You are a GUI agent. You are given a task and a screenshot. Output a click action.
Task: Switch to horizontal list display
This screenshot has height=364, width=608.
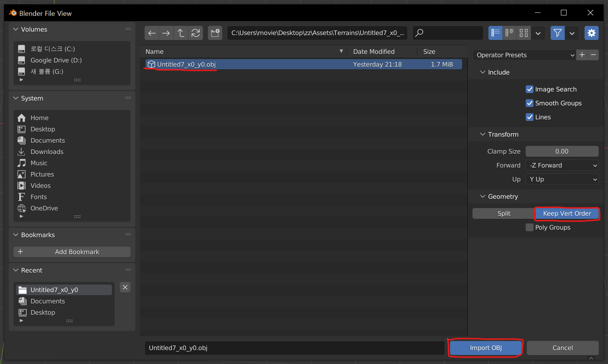tap(510, 33)
